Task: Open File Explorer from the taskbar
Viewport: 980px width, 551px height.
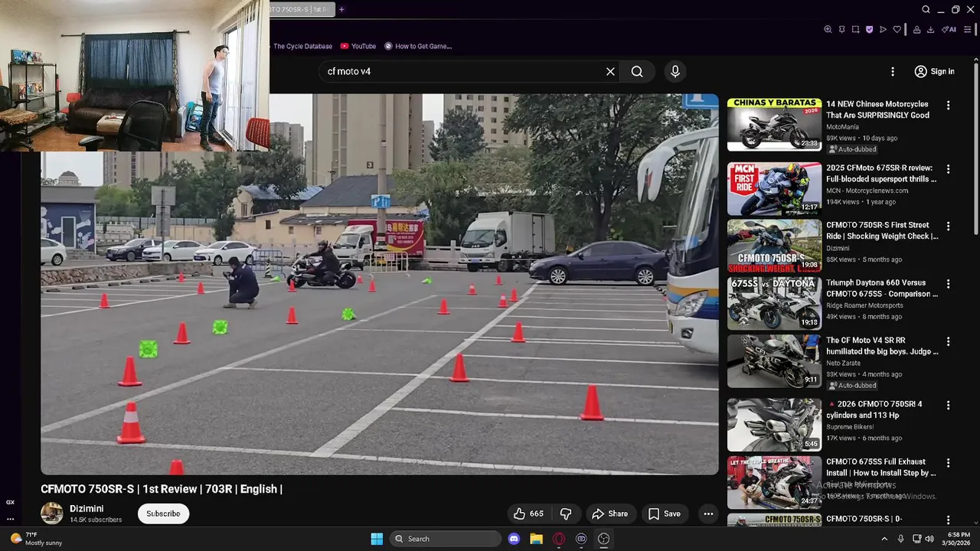Action: click(x=536, y=539)
